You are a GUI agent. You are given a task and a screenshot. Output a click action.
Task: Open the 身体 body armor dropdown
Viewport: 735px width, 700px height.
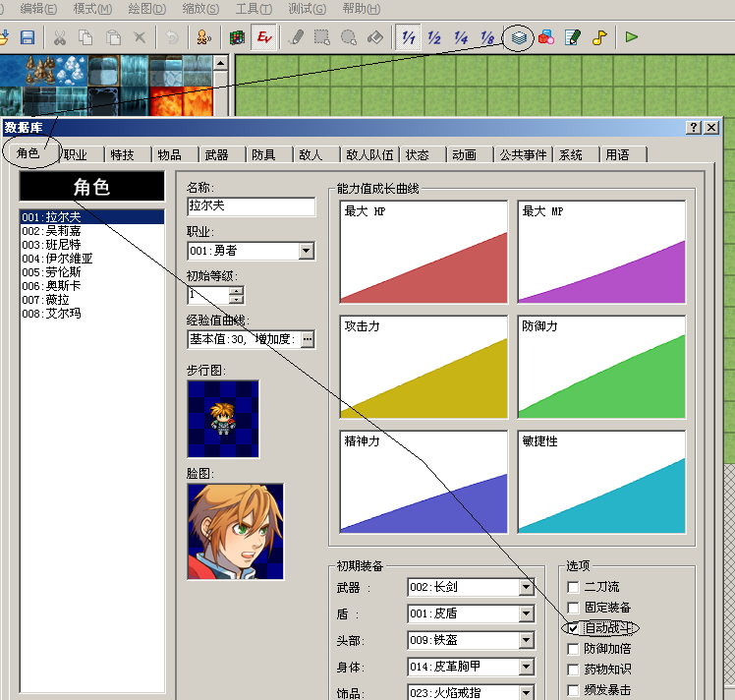[x=526, y=667]
